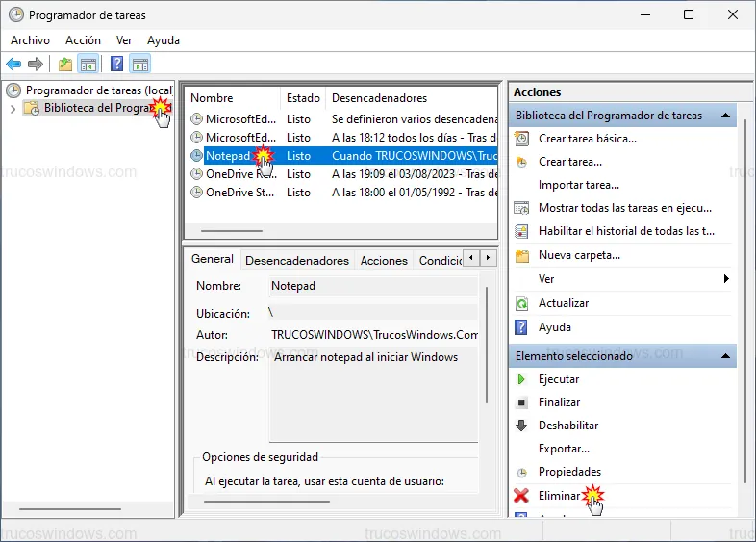
Task: Click the green Ejecutar play icon
Action: pyautogui.click(x=521, y=379)
